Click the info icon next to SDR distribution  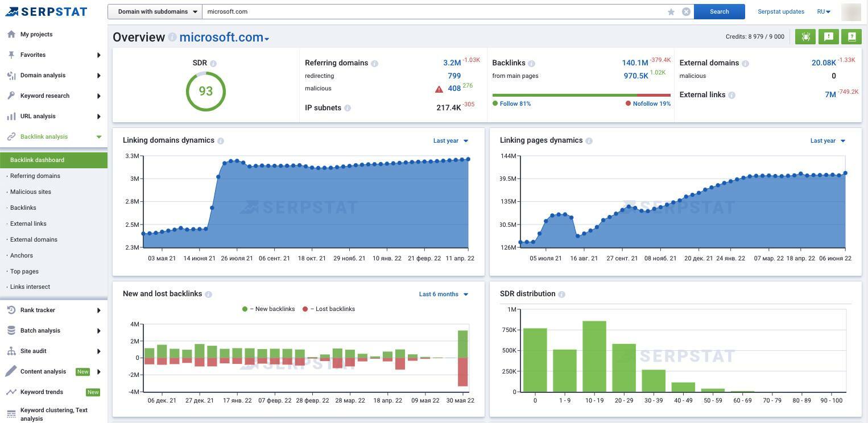click(x=561, y=295)
